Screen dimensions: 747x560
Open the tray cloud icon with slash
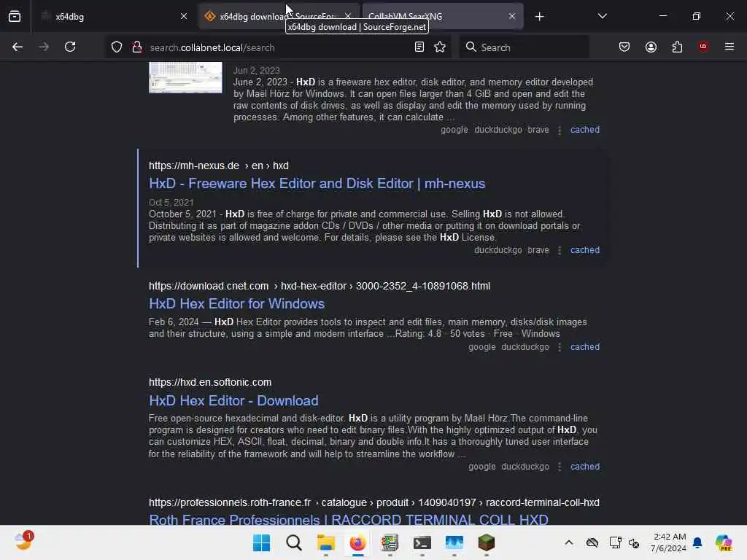pyautogui.click(x=592, y=542)
